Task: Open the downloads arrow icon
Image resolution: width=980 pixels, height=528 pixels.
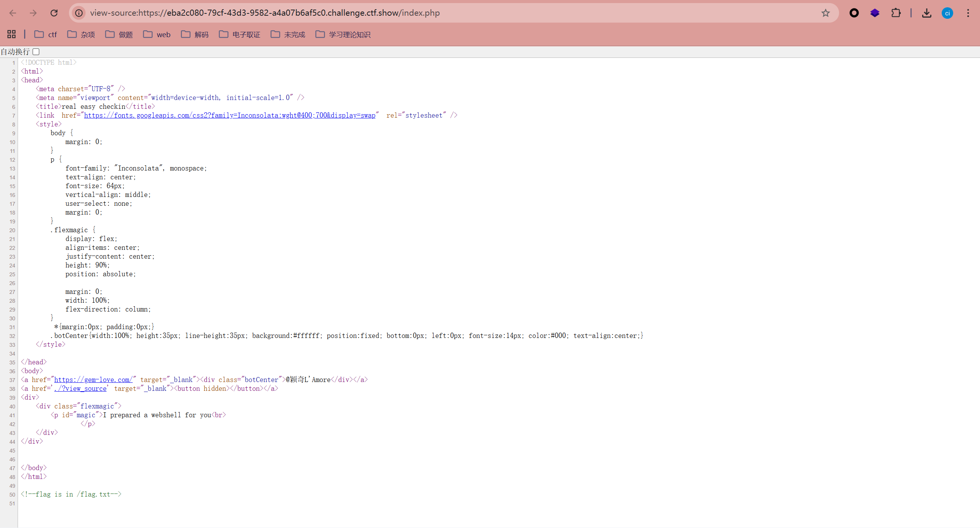Action: tap(926, 13)
